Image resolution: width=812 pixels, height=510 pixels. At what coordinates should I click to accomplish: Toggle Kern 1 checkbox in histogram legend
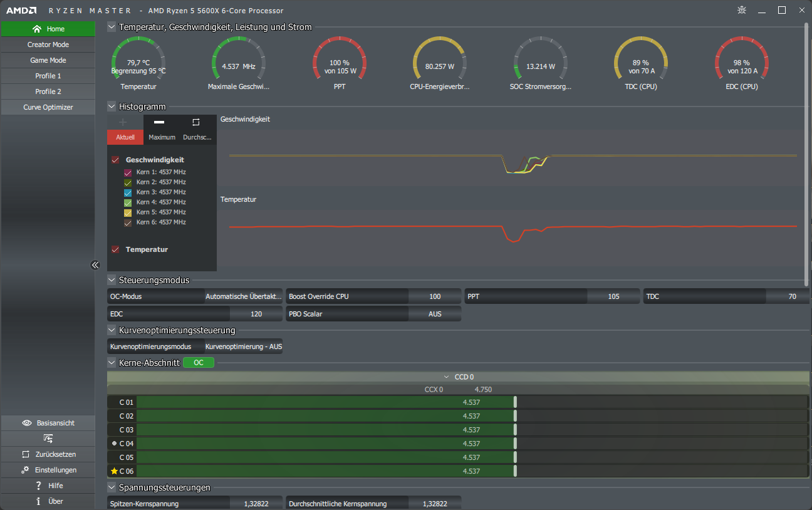(x=128, y=172)
